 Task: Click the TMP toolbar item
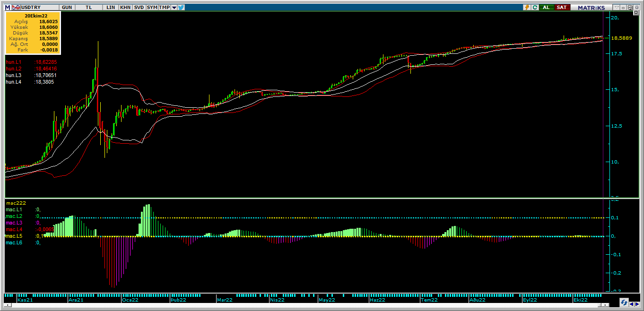point(164,8)
